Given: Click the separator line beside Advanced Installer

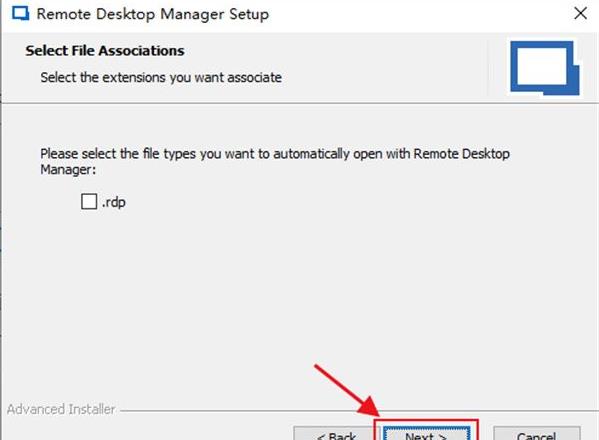Looking at the screenshot, I should pos(359,411).
